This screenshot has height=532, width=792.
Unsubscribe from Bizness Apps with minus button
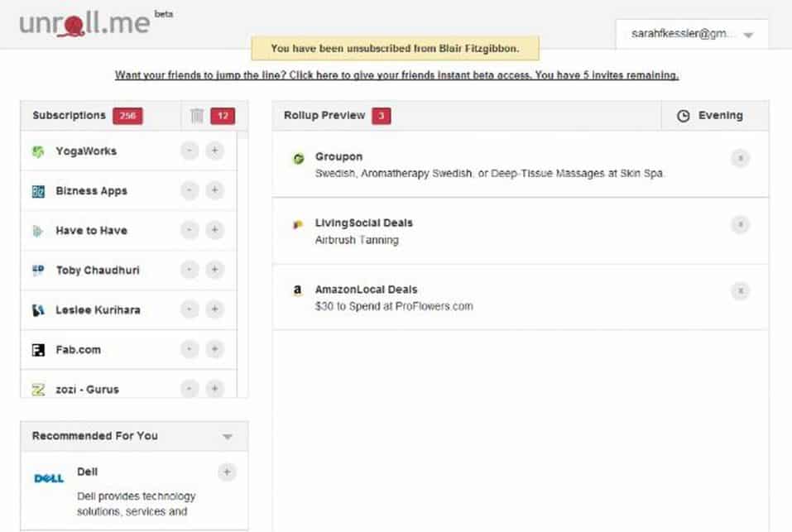click(x=190, y=190)
